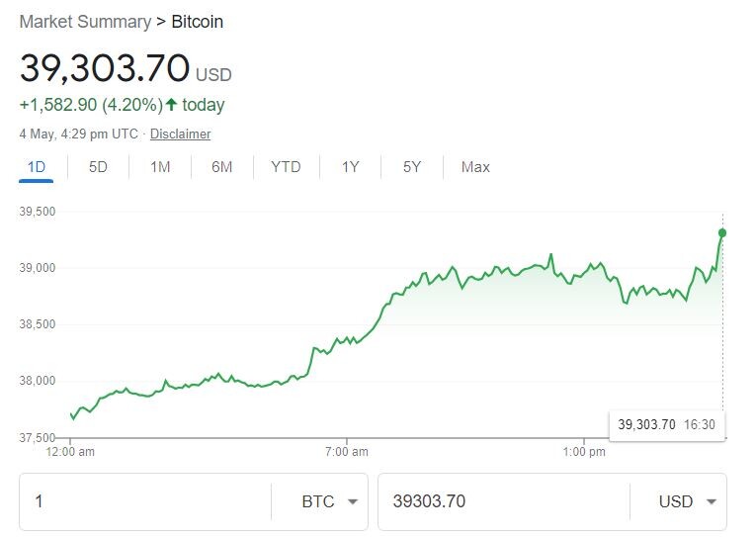The width and height of the screenshot is (756, 537).
Task: View the 5Y chart tab
Action: [x=412, y=167]
